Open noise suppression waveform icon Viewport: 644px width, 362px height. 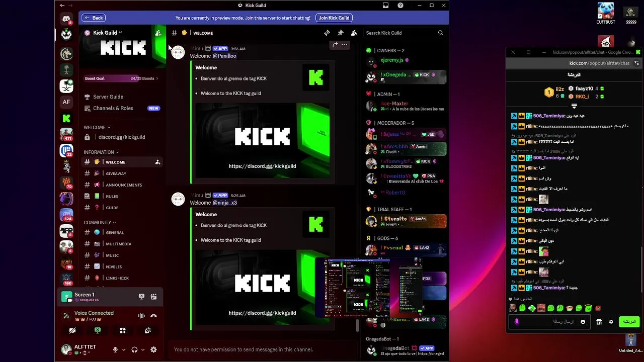coord(141,316)
